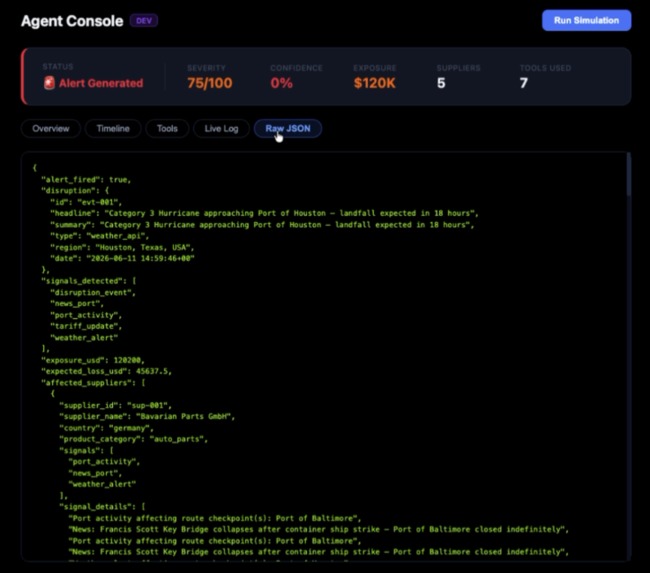Click the "disruption": { line
Viewport: 650px width, 573px height.
click(x=75, y=191)
